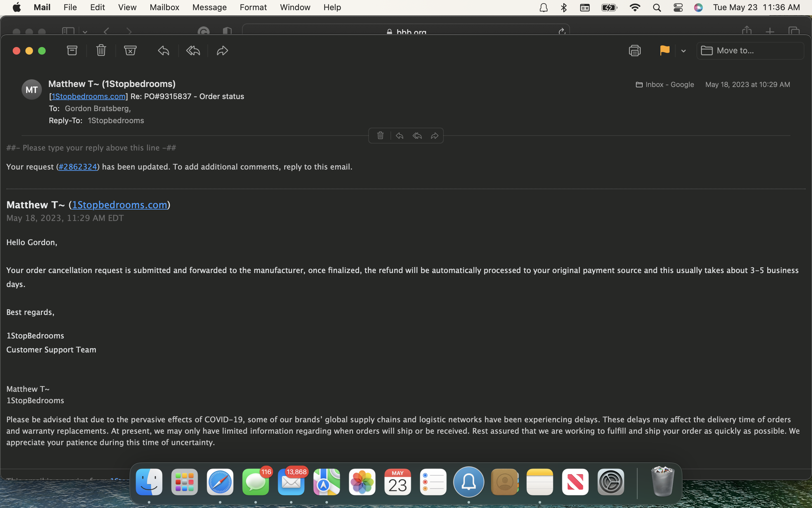The image size is (812, 508).
Task: Open Safari from the Dock
Action: pos(220,482)
